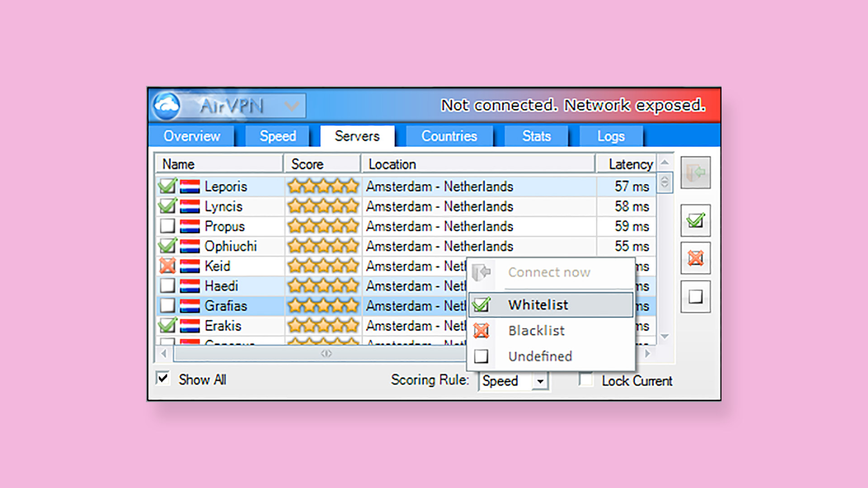The image size is (868, 488).
Task: Click the Netherlands flag next to Lyncis
Action: (190, 206)
